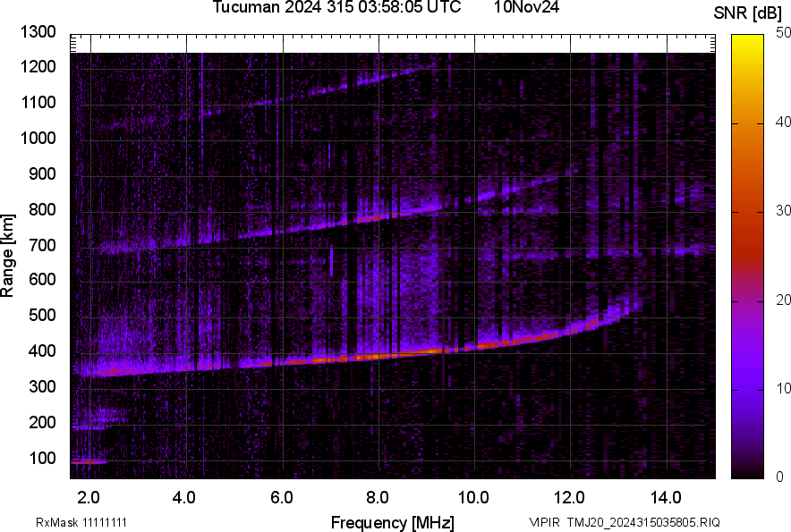The height and width of the screenshot is (532, 791).
Task: Click range tick label '500'
Action: [x=42, y=315]
